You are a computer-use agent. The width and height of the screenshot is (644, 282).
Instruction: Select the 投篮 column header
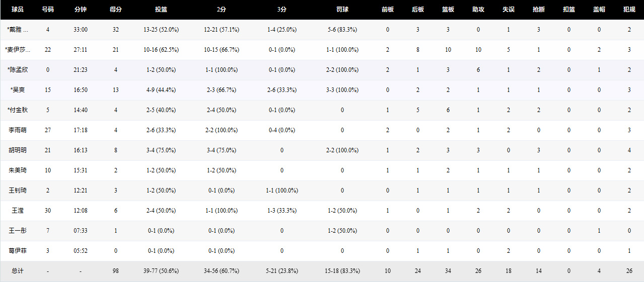(x=161, y=10)
